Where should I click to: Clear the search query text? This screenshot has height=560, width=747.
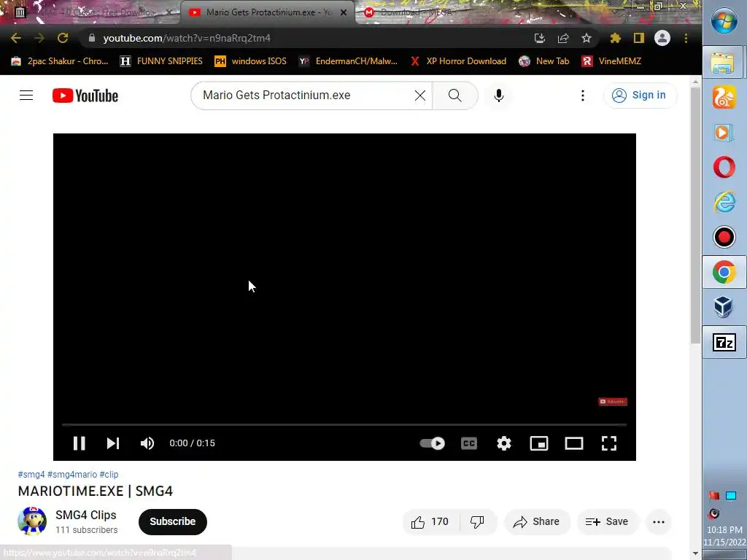tap(419, 96)
